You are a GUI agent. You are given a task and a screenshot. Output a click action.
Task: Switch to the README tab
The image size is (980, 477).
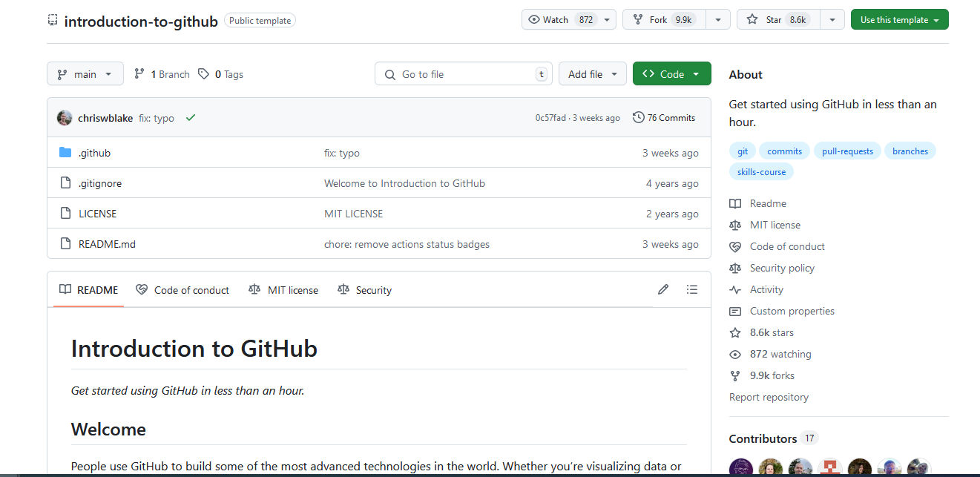(89, 290)
